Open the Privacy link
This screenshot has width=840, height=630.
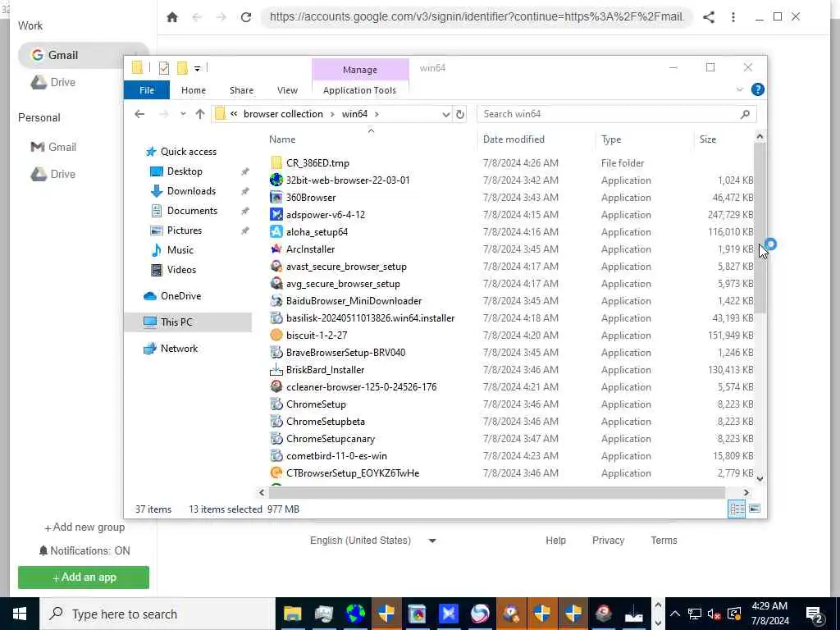click(x=608, y=541)
